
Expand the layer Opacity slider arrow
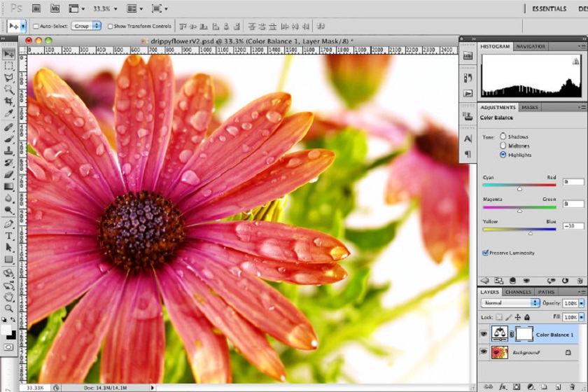pos(582,303)
